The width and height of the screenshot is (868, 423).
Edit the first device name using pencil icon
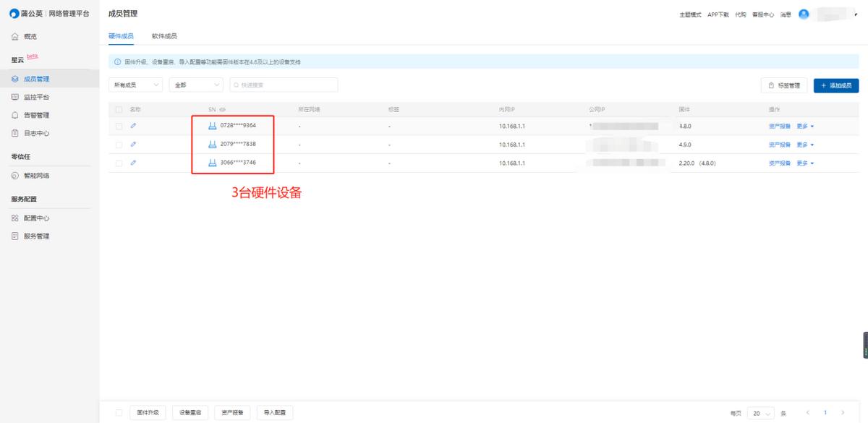point(132,127)
